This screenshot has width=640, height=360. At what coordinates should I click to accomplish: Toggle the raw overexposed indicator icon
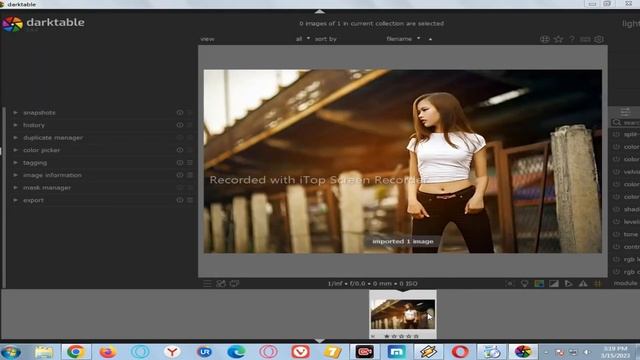(539, 284)
